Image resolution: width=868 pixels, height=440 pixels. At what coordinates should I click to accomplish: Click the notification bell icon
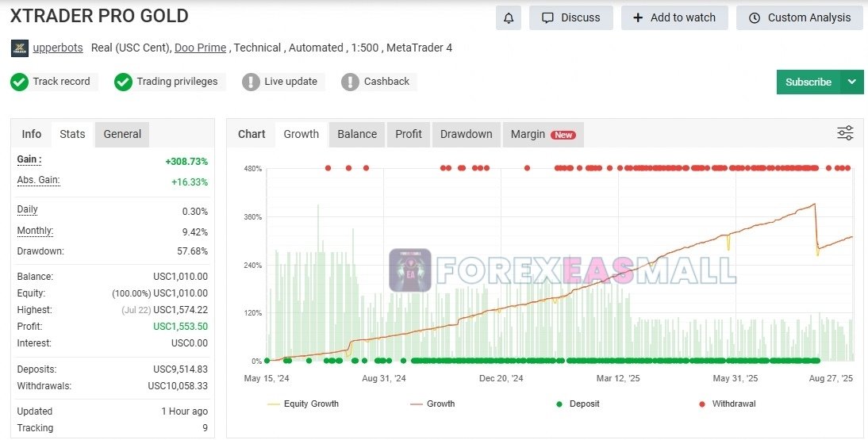(509, 17)
